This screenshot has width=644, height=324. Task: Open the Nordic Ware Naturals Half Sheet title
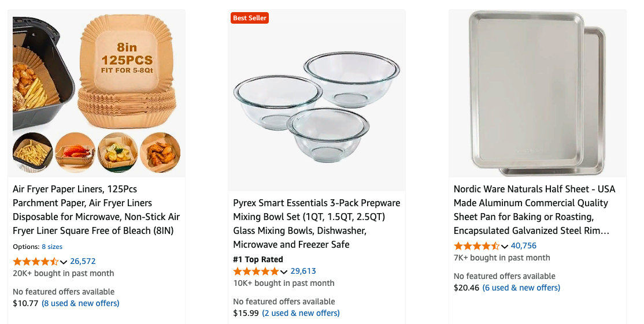[x=534, y=210]
